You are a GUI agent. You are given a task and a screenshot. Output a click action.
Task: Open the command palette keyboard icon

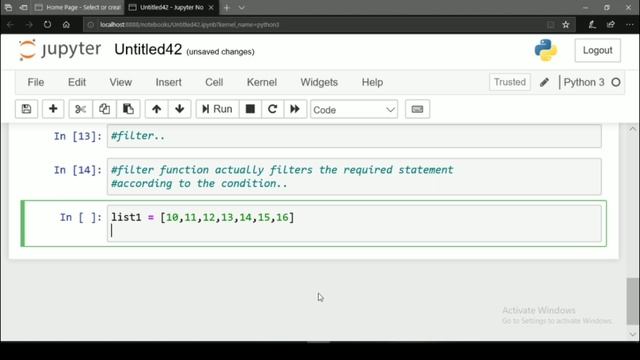(417, 109)
